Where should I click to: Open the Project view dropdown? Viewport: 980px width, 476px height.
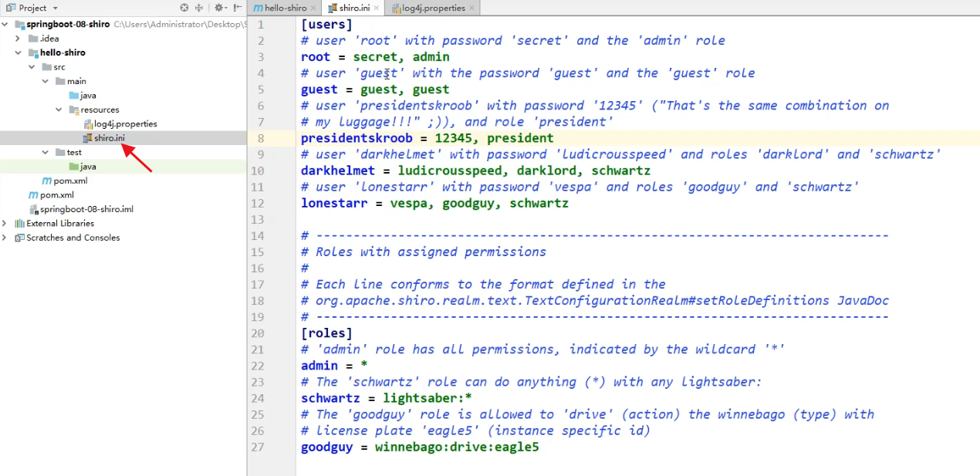coord(54,8)
